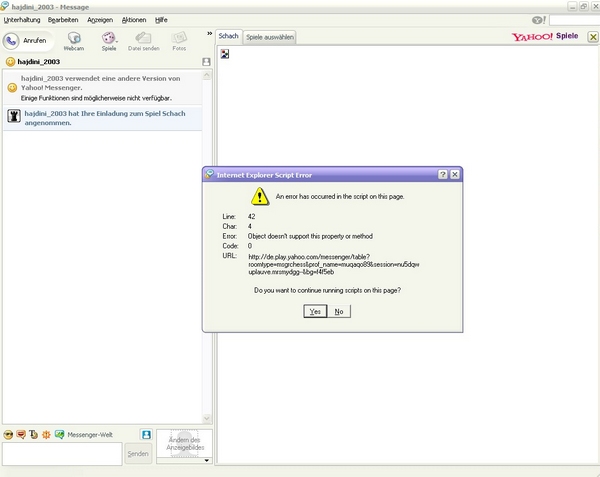Click the blue avatar icon above display image
The height and width of the screenshot is (477, 600).
point(146,435)
